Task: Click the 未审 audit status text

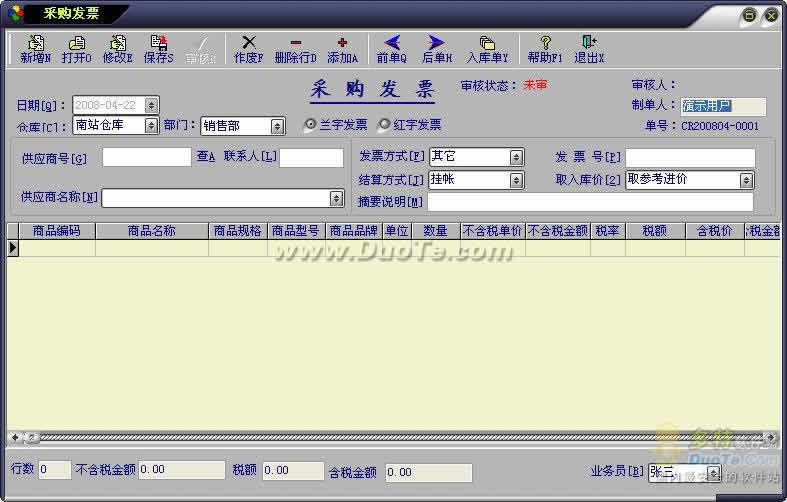Action: point(535,85)
